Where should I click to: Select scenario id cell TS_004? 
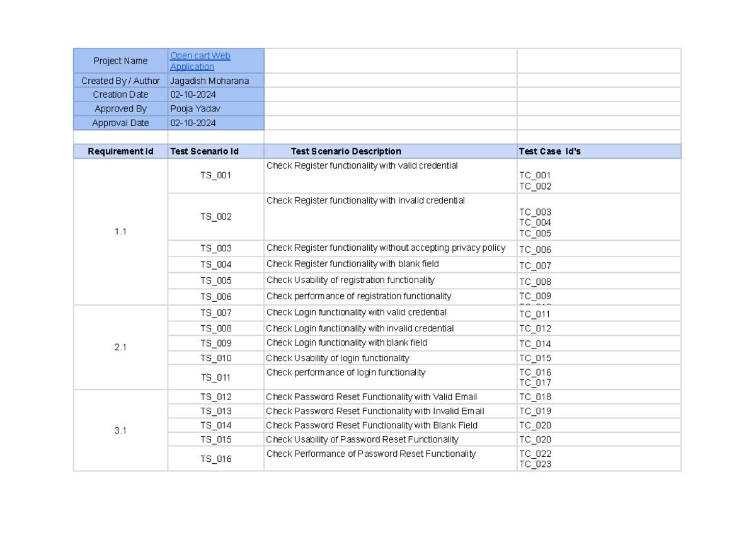point(215,265)
